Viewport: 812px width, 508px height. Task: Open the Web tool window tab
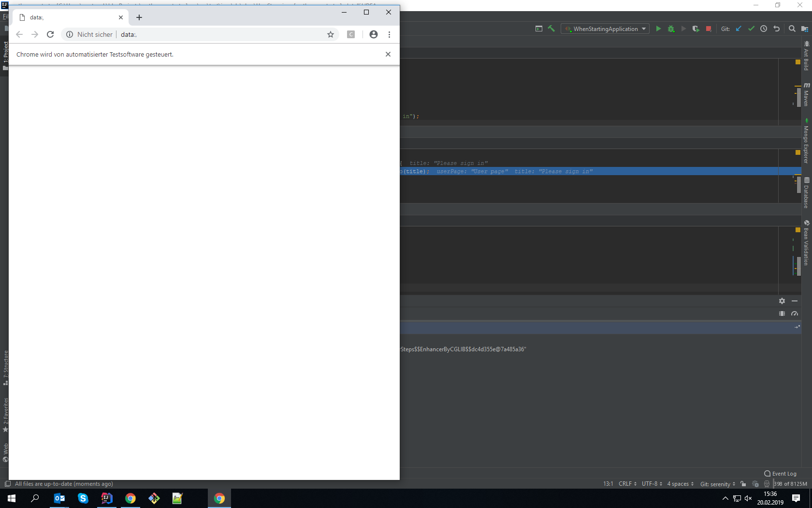[5, 453]
